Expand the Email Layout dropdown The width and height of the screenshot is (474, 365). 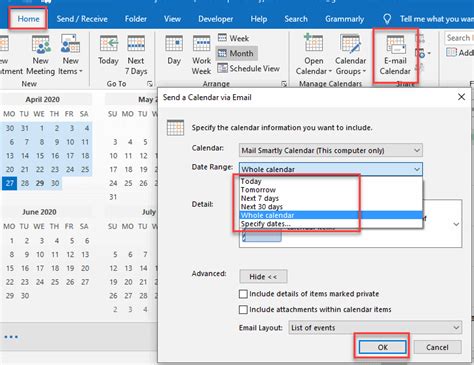point(375,328)
